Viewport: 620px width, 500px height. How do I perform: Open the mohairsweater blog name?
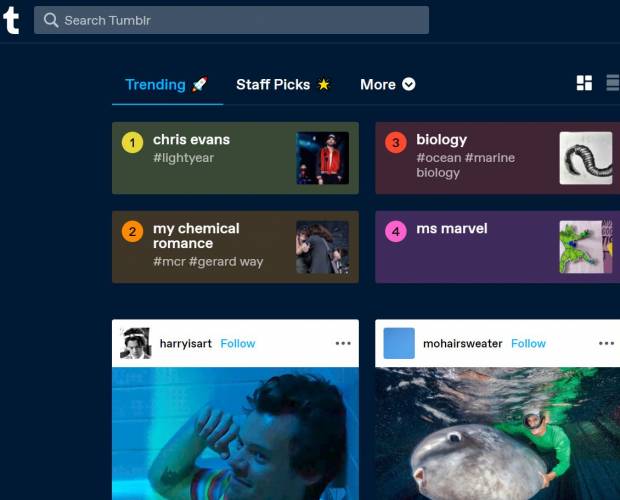(463, 343)
